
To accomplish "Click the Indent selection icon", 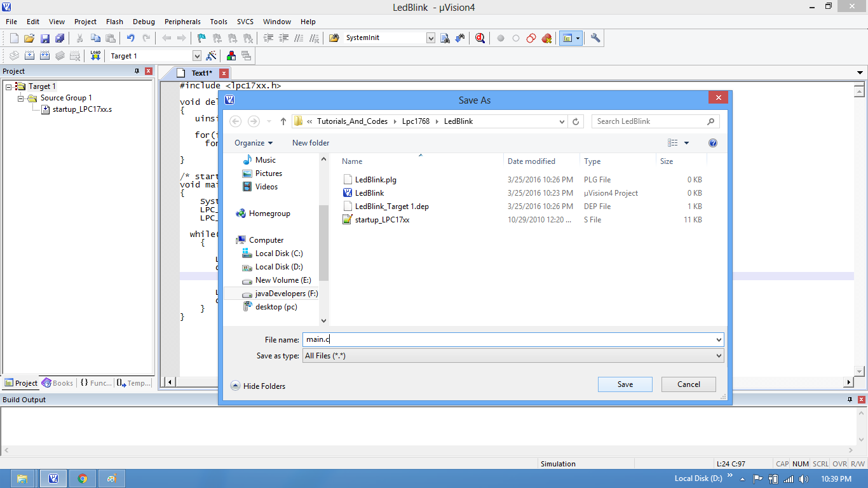I will [x=268, y=38].
